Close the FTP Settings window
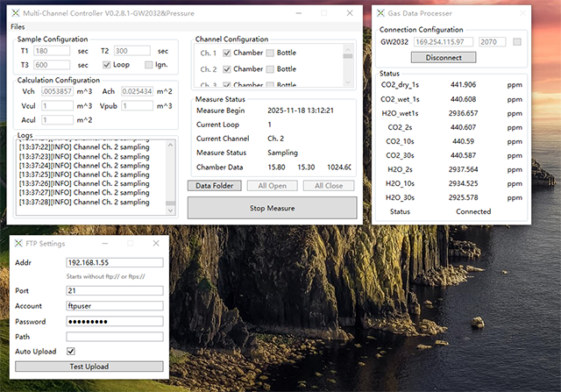561x392 pixels. pos(155,243)
